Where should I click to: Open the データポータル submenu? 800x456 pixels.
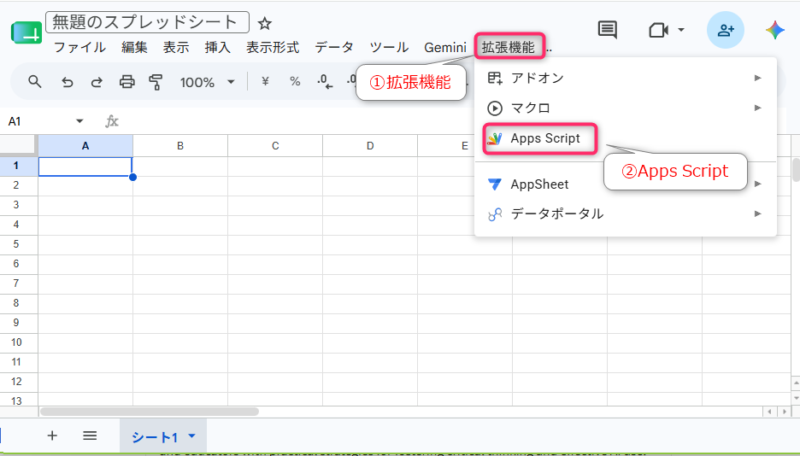coord(625,214)
